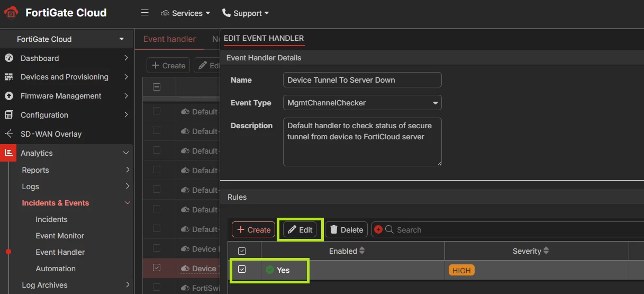Screen dimensions: 644x294
Task: Click the pencil icon on Edit rule button
Action: 292,229
